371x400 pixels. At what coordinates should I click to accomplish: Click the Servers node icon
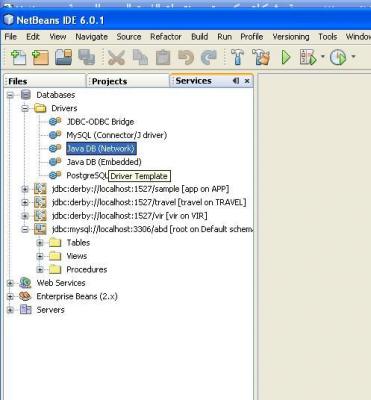[x=26, y=310]
